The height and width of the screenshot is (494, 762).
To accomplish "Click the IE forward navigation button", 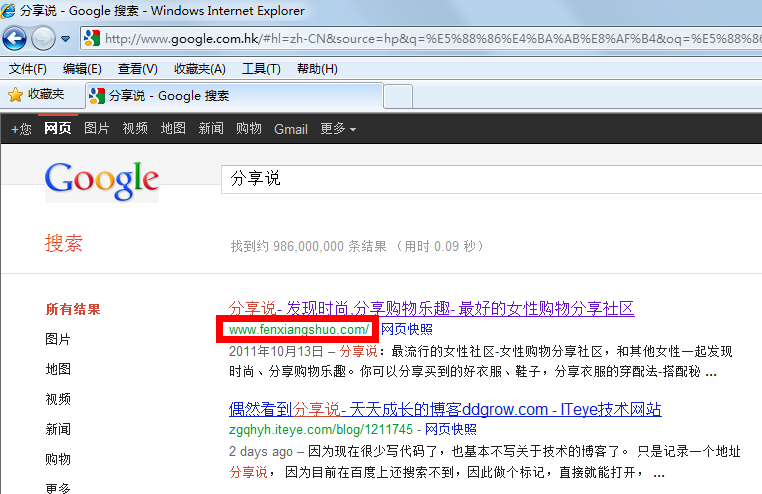I will coord(43,38).
